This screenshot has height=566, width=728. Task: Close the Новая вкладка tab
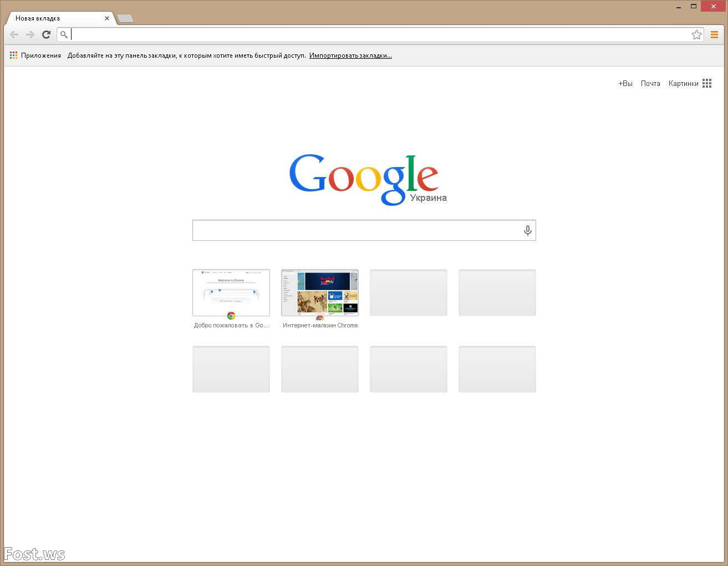(107, 18)
